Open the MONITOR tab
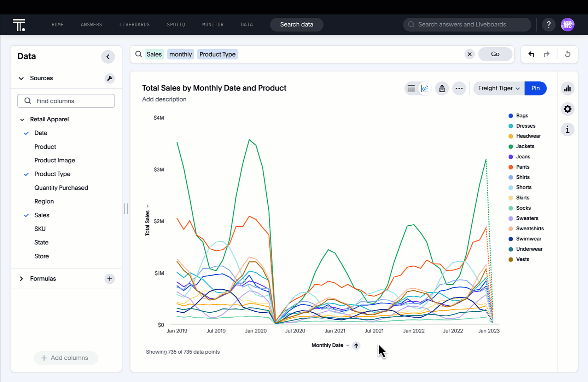588x382 pixels. (x=213, y=25)
